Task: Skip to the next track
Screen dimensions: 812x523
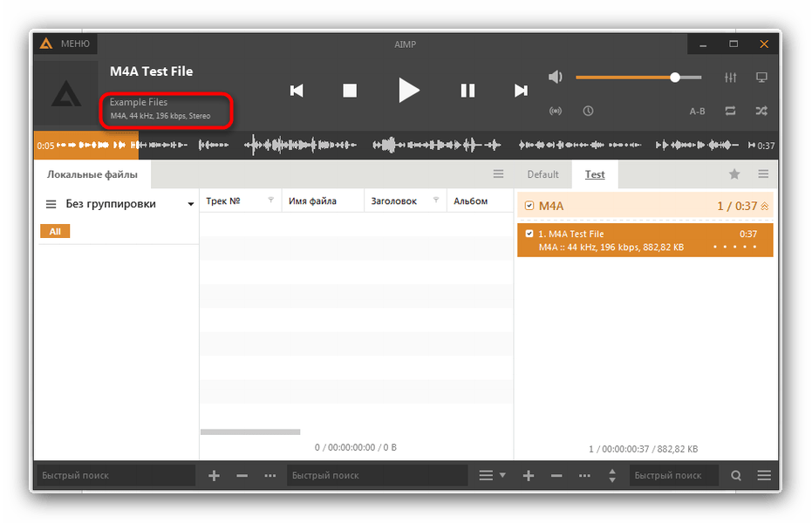Action: point(521,91)
